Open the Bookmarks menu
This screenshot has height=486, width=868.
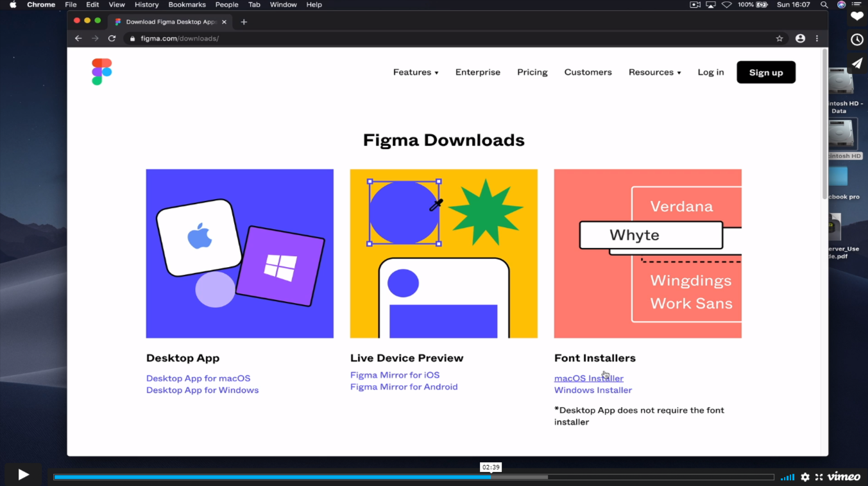[x=187, y=4]
